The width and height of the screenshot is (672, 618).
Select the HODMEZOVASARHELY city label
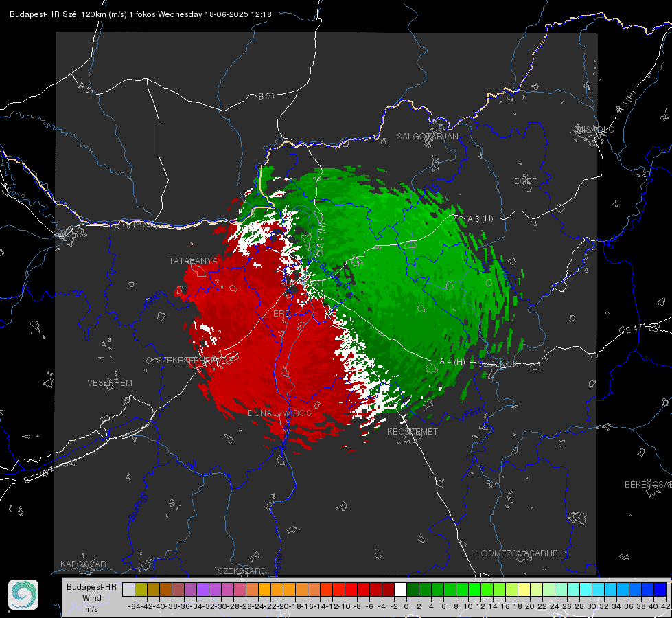[x=521, y=553]
